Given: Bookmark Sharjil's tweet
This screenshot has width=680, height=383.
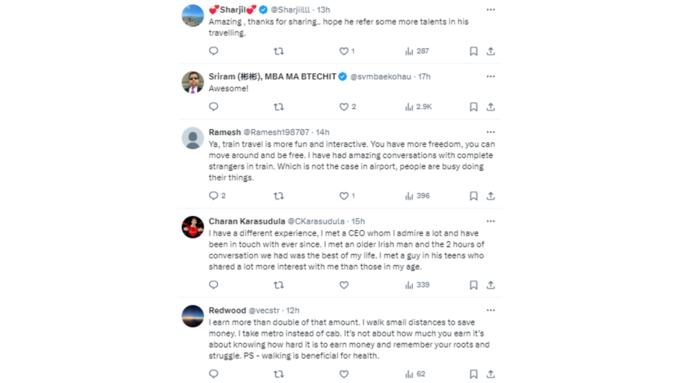Looking at the screenshot, I should 474,51.
